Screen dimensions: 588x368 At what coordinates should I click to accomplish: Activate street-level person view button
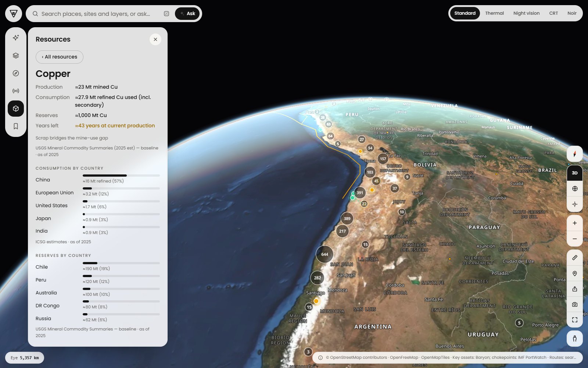575,339
